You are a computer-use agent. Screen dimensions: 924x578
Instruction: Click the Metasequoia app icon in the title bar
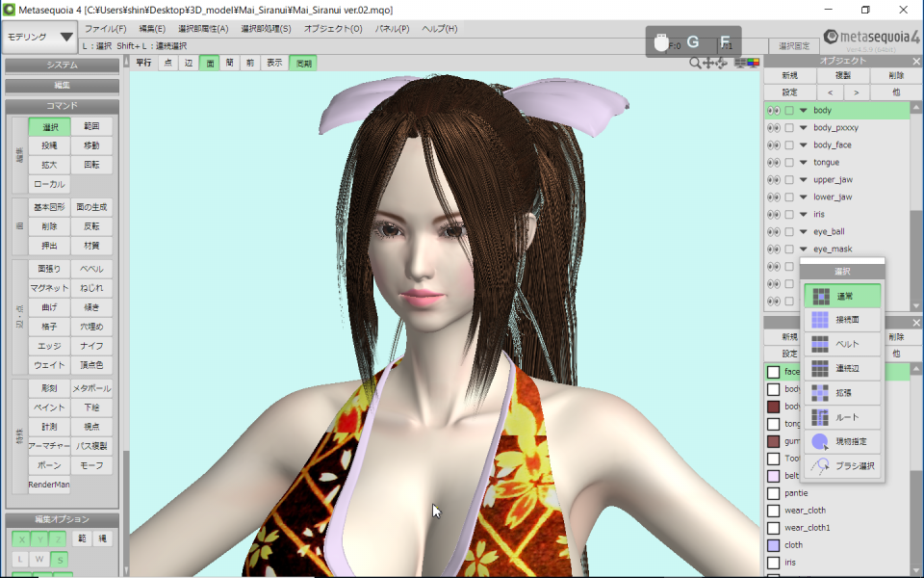pyautogui.click(x=9, y=10)
